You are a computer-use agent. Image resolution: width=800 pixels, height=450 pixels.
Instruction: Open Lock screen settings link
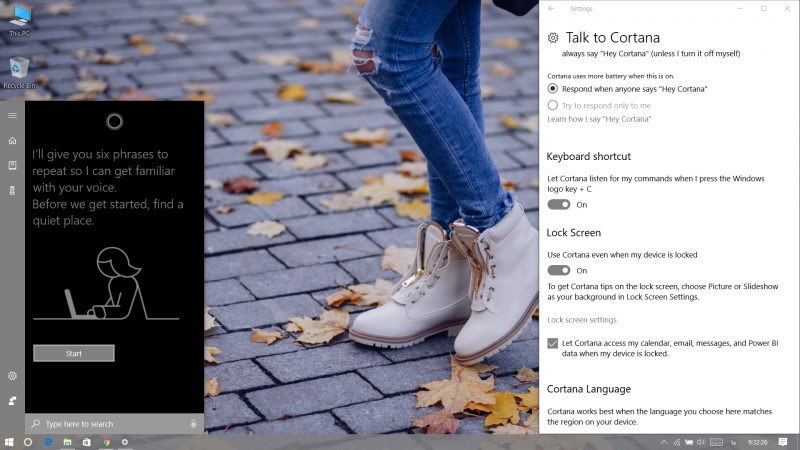582,320
